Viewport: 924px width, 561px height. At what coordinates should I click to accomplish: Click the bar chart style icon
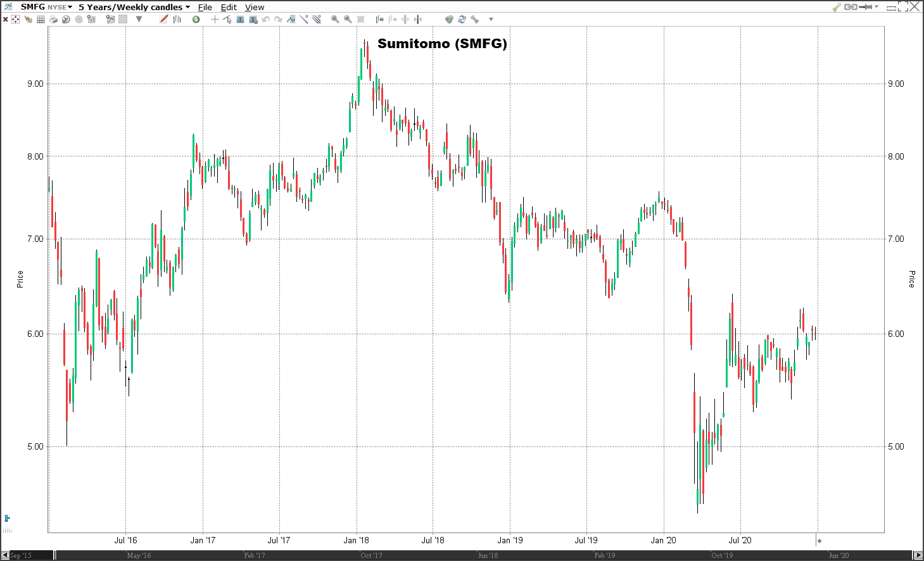tap(177, 19)
